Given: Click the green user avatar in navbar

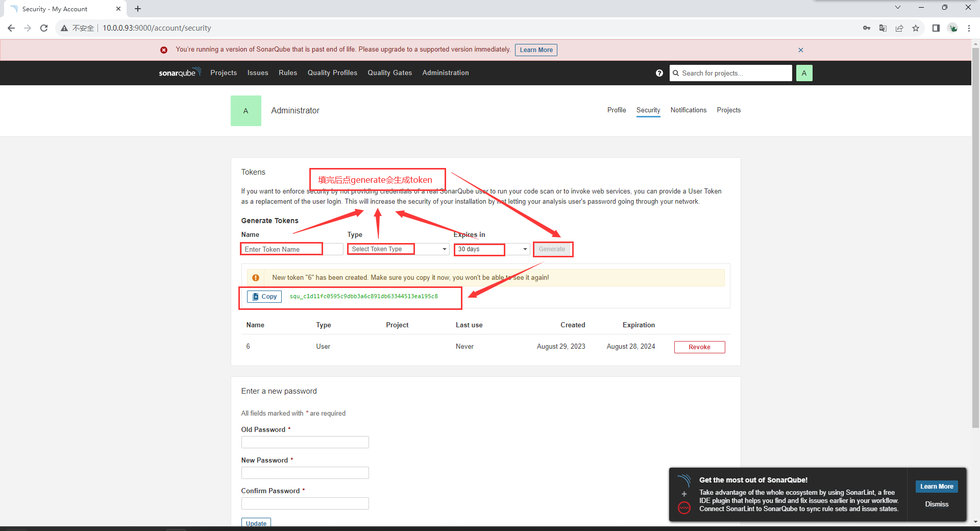Looking at the screenshot, I should 804,73.
